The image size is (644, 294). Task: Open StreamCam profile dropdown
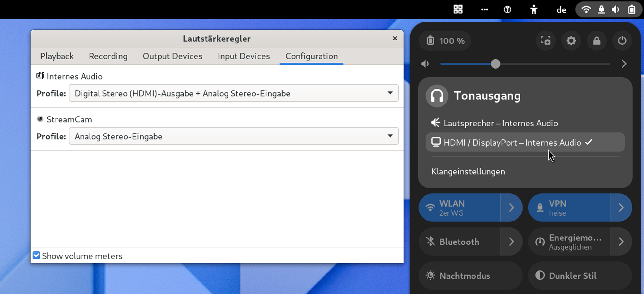pyautogui.click(x=233, y=136)
